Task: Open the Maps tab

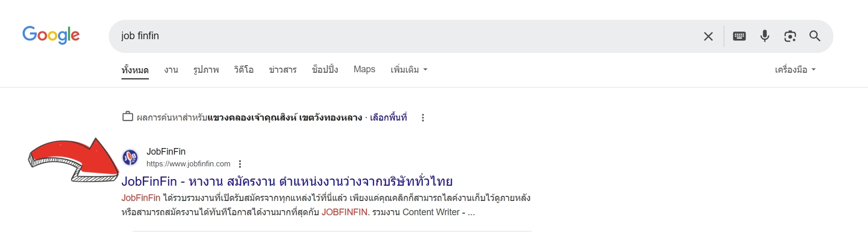Action: pyautogui.click(x=364, y=69)
